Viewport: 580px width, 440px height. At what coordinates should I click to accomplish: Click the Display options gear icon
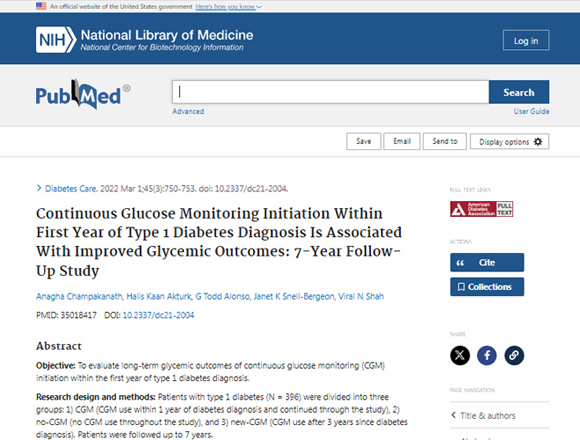(x=538, y=142)
